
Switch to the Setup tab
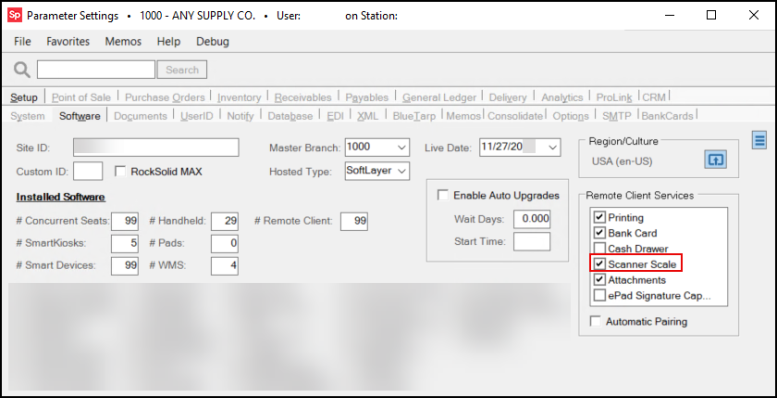tap(24, 97)
